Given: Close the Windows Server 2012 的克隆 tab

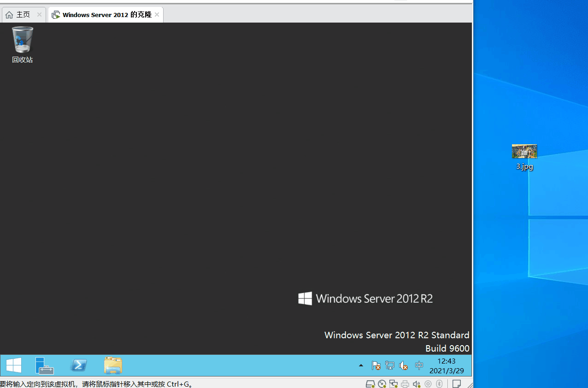Looking at the screenshot, I should point(157,15).
